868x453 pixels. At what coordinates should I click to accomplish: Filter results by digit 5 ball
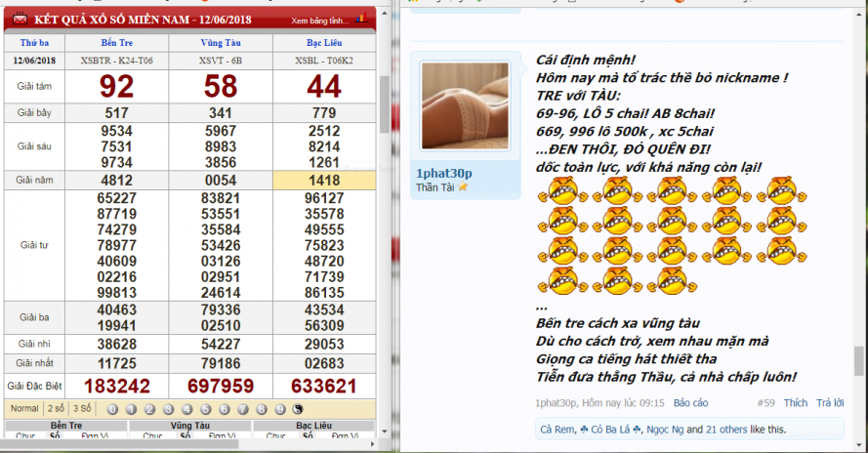coord(205,408)
